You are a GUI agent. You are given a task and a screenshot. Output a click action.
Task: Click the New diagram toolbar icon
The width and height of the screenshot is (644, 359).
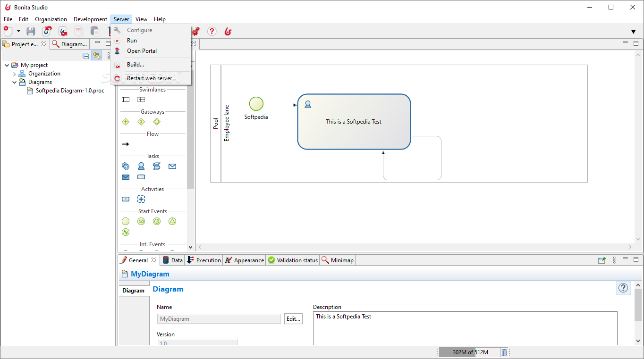click(x=8, y=31)
